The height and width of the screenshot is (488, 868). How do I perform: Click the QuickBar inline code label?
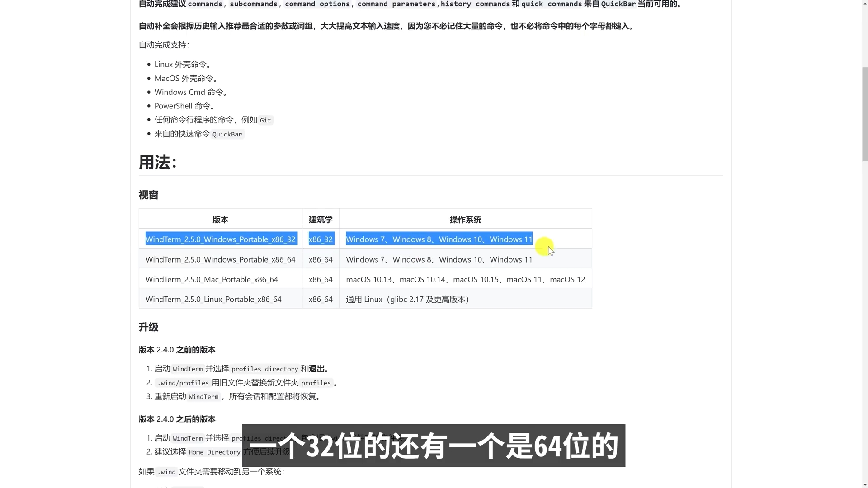(227, 134)
